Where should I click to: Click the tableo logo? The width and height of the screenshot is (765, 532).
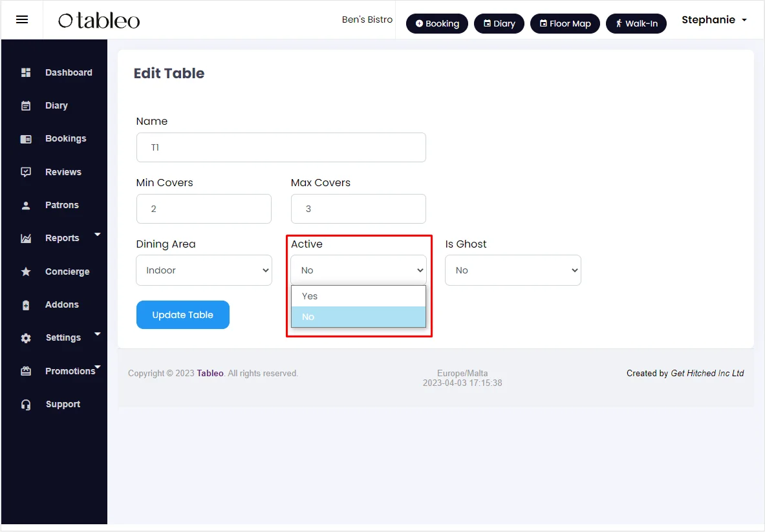[99, 21]
